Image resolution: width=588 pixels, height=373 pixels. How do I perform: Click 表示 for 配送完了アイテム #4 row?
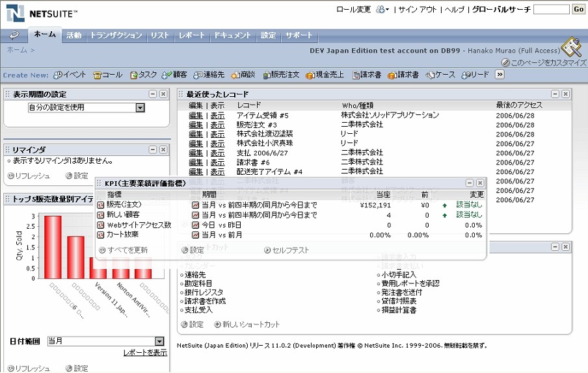click(217, 172)
